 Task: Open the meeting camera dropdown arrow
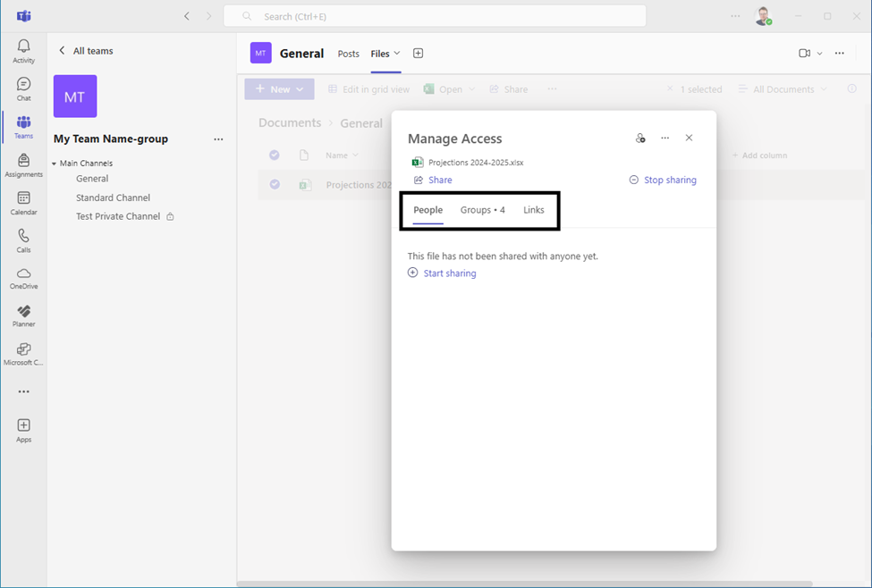pos(819,54)
